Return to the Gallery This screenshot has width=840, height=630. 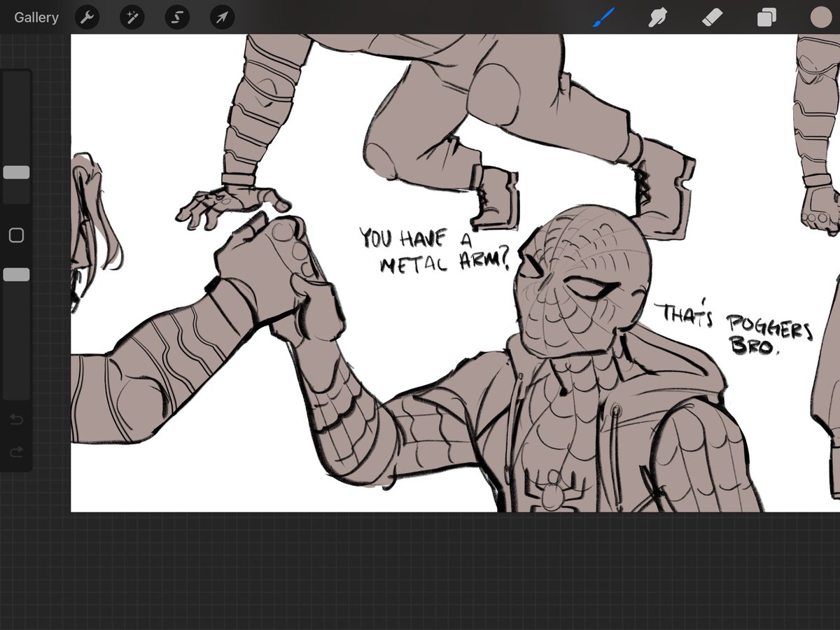36,17
